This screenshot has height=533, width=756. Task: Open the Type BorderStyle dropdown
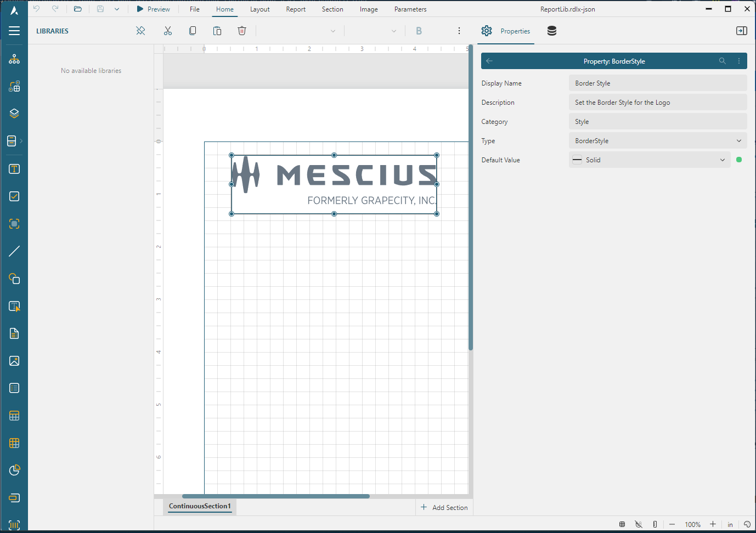658,140
